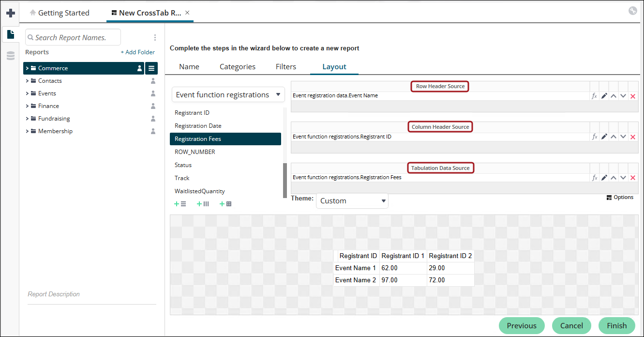Select the ROW_NUMBER field
The image size is (644, 337).
point(225,152)
